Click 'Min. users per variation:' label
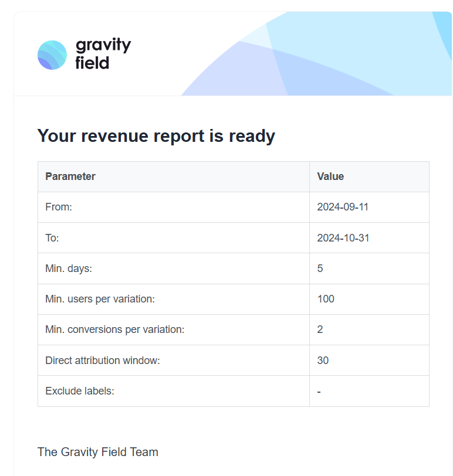The height and width of the screenshot is (476, 453). pyautogui.click(x=100, y=299)
